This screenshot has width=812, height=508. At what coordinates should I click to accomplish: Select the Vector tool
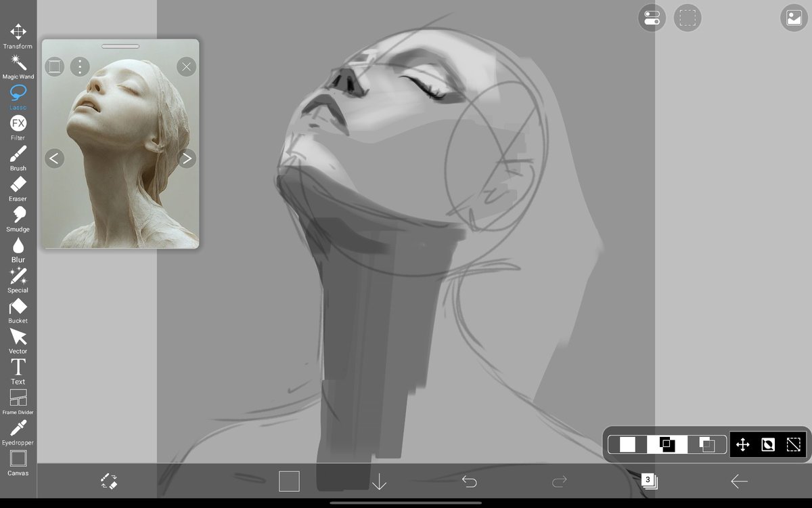(18, 341)
